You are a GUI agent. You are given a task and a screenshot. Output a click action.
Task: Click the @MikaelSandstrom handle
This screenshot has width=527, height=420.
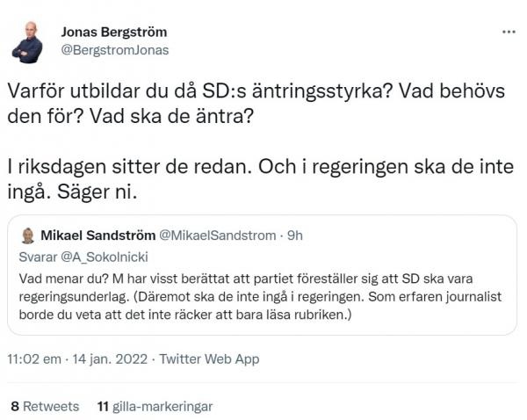click(x=218, y=235)
